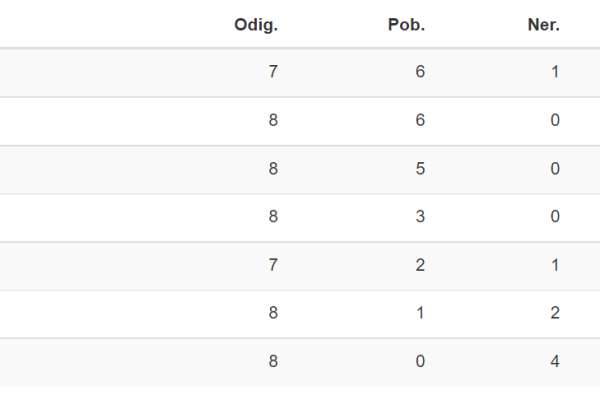Click Odig. value in row with Pob. 0
This screenshot has height=400, width=600.
pyautogui.click(x=273, y=361)
